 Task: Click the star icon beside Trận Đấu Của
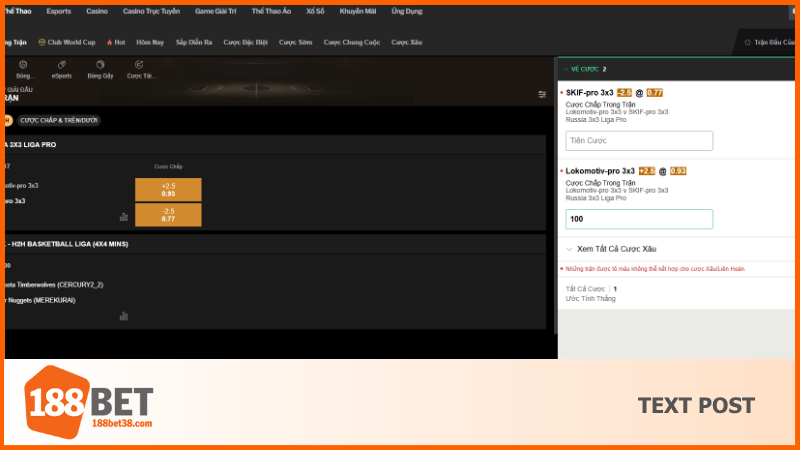pos(747,42)
